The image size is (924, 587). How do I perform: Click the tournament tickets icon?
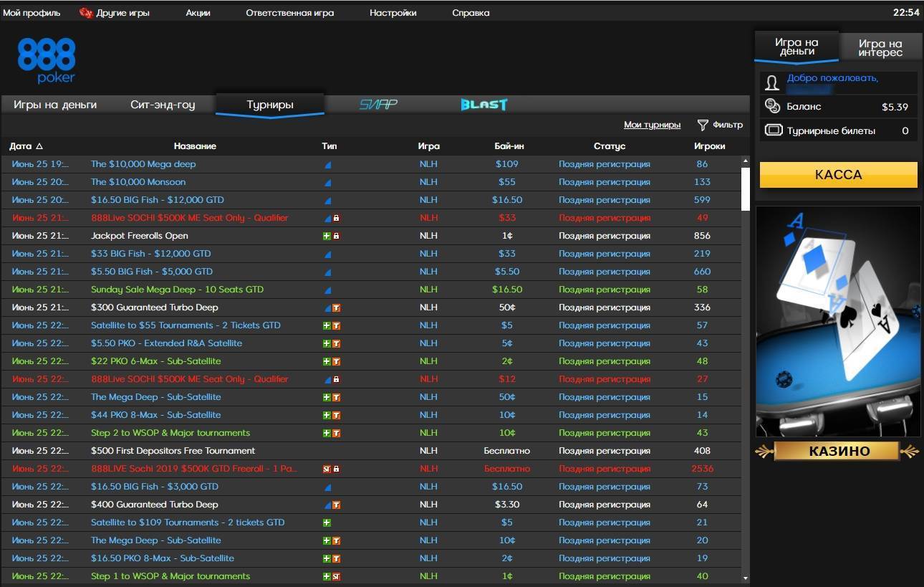773,130
